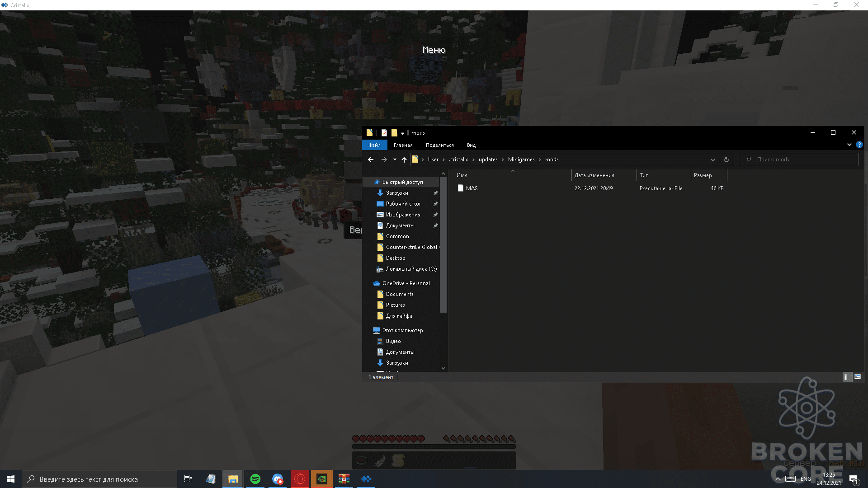Open Spotify from the taskbar
Screen dimensions: 868x488
255,479
